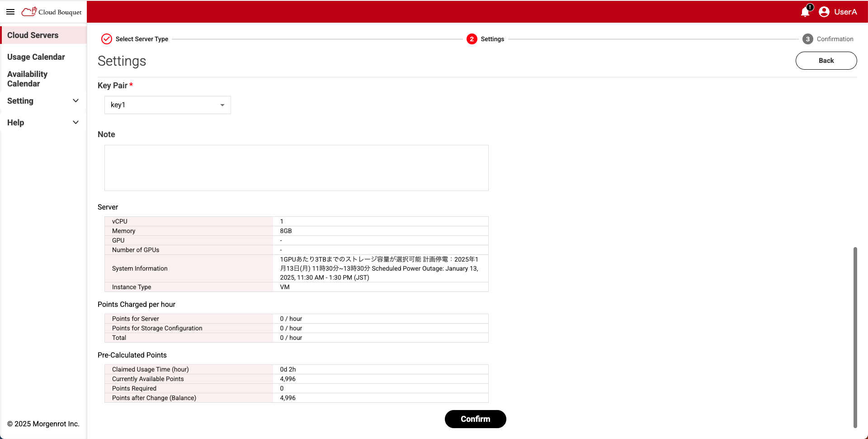Open notifications bell icon

click(805, 12)
